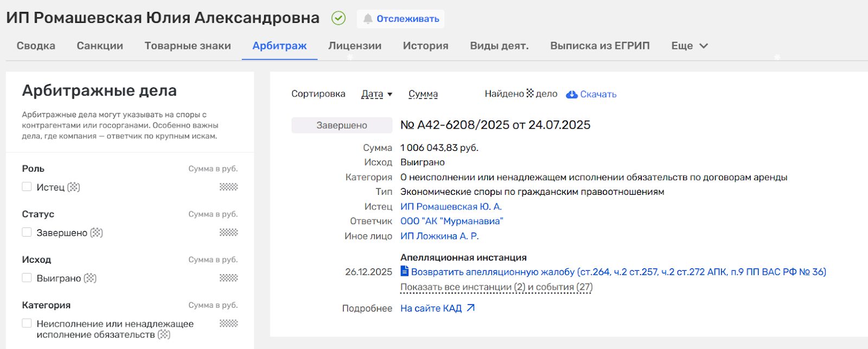
Task: Click the external link arrow after КАД
Action: [470, 308]
